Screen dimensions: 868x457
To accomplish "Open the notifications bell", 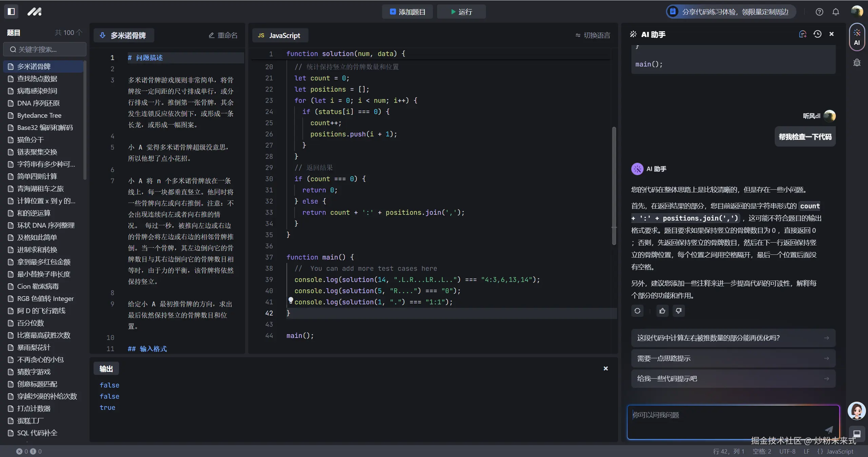I will pos(836,12).
